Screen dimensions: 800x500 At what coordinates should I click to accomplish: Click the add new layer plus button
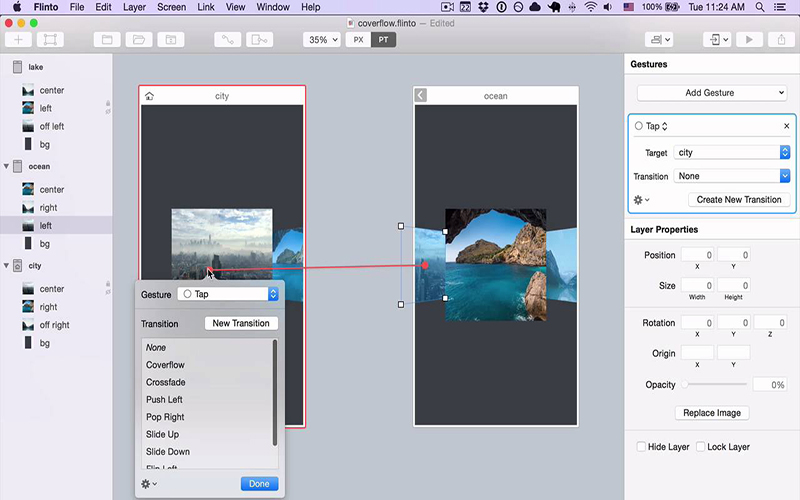[18, 40]
